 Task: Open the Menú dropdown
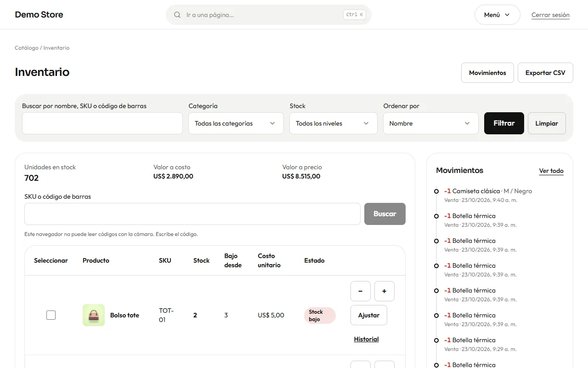tap(497, 15)
